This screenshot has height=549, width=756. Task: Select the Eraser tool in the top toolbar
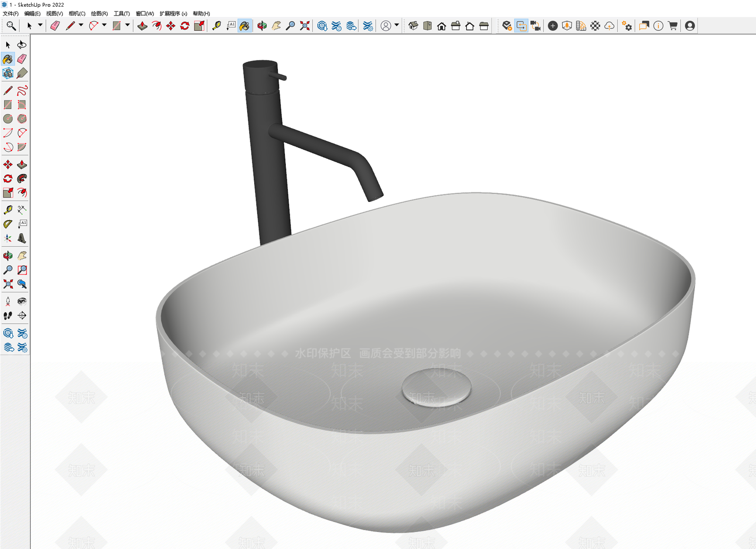(x=55, y=26)
